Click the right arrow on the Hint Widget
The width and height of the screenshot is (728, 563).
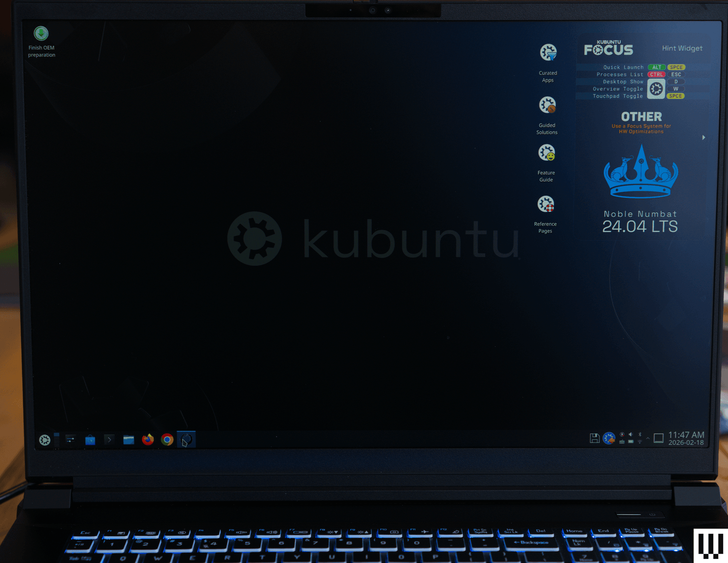click(703, 137)
